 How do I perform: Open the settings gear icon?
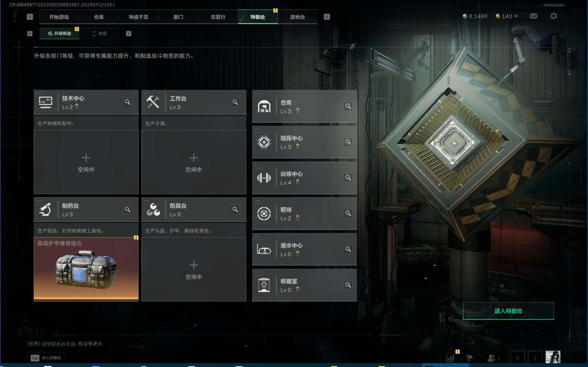coord(554,16)
